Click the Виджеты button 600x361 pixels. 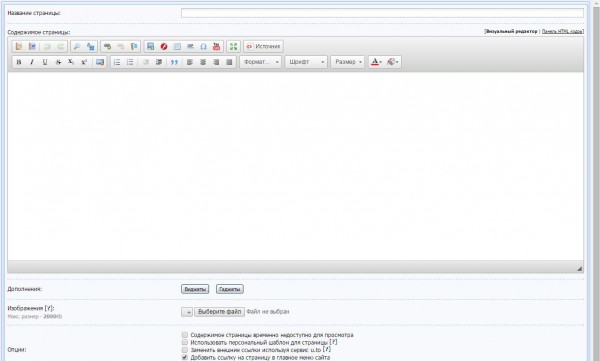click(x=195, y=289)
